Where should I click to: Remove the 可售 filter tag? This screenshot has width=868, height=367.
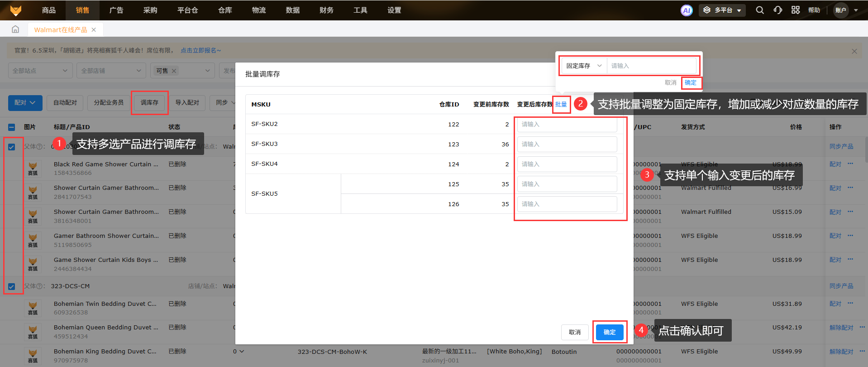[174, 71]
